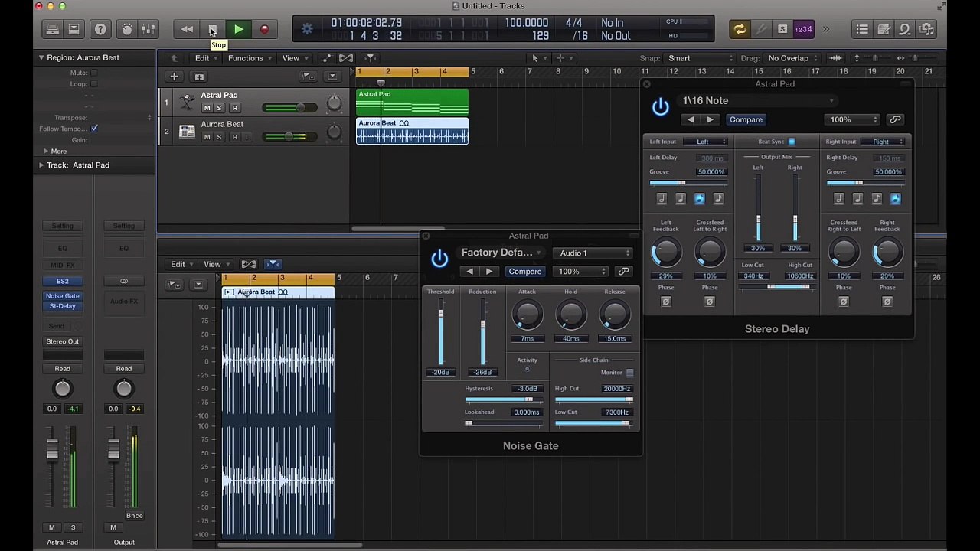
Task: Toggle Beat Sync in Stereo Delay
Action: [x=792, y=142]
